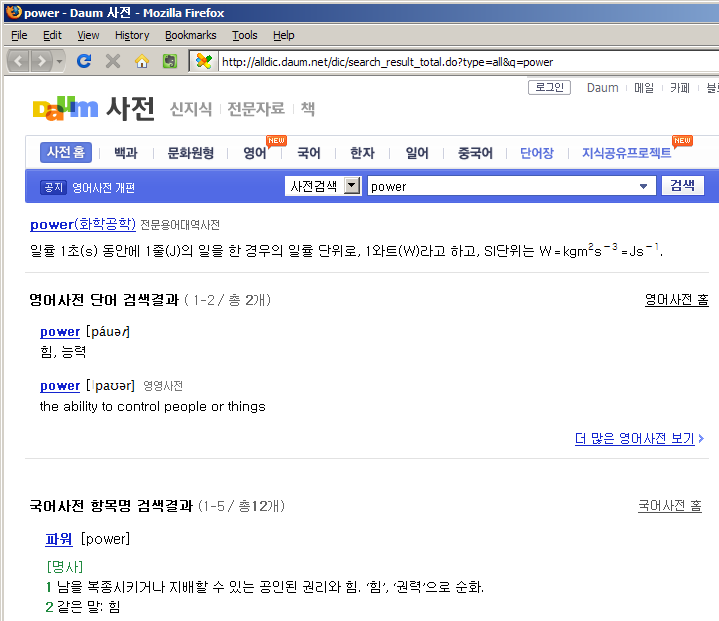Image resolution: width=719 pixels, height=621 pixels.
Task: Open the power(화학공학) entry link
Action: tap(83, 224)
